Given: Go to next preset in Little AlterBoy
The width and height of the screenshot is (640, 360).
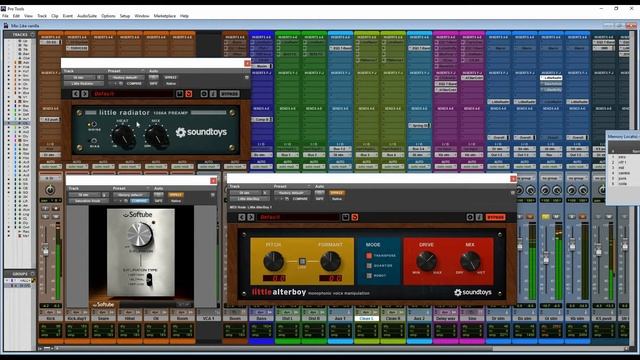Looking at the screenshot, I should [251, 218].
